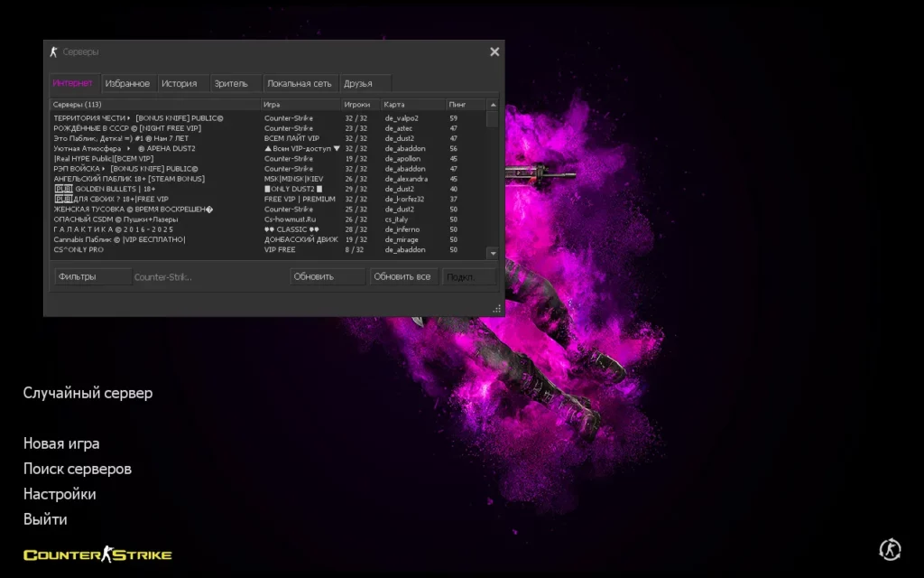This screenshot has width=924, height=578.
Task: Open the Фильтры panel
Action: 78,276
